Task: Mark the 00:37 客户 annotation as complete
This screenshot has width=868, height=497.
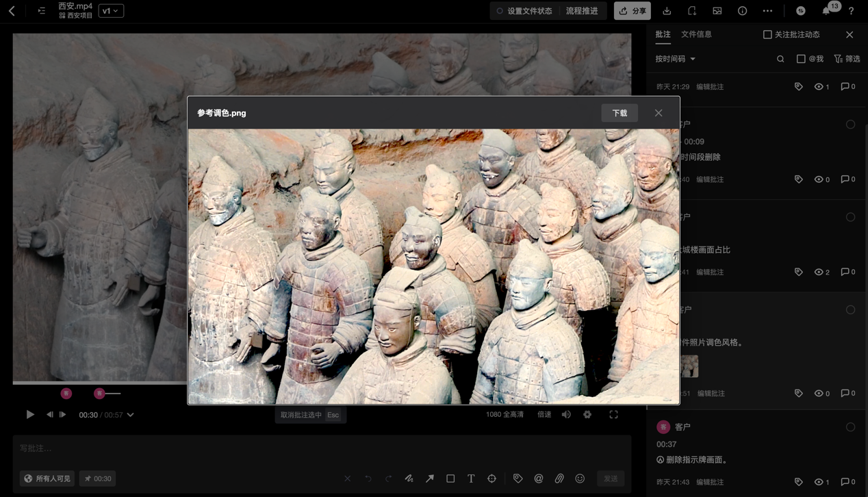Action: point(850,427)
